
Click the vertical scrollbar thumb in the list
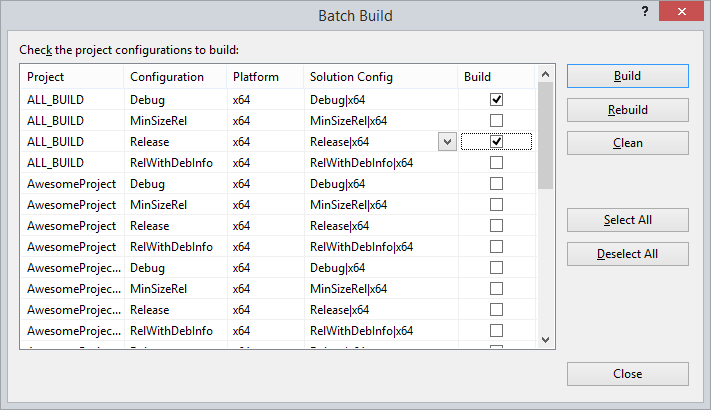point(545,135)
